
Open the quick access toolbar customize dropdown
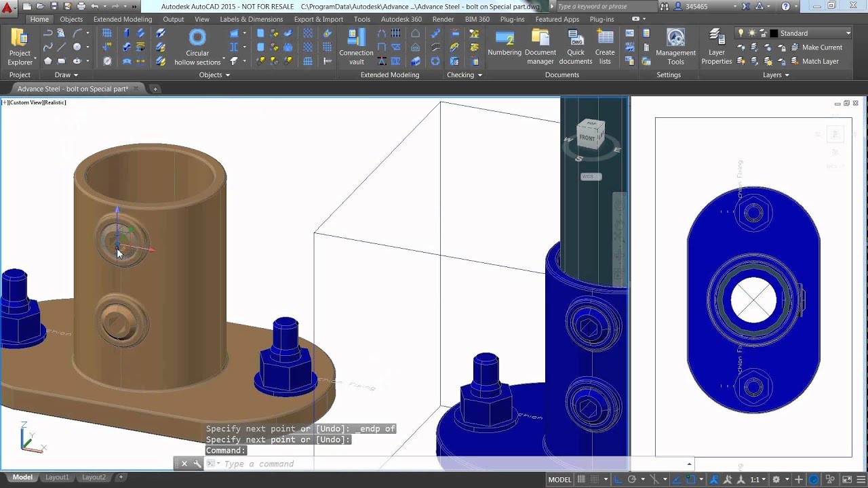[x=134, y=6]
